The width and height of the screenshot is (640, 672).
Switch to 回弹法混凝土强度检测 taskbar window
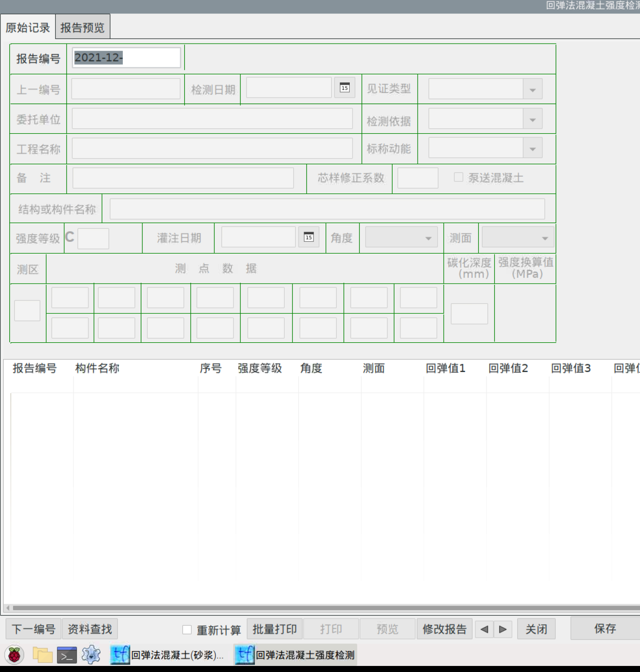pyautogui.click(x=296, y=655)
